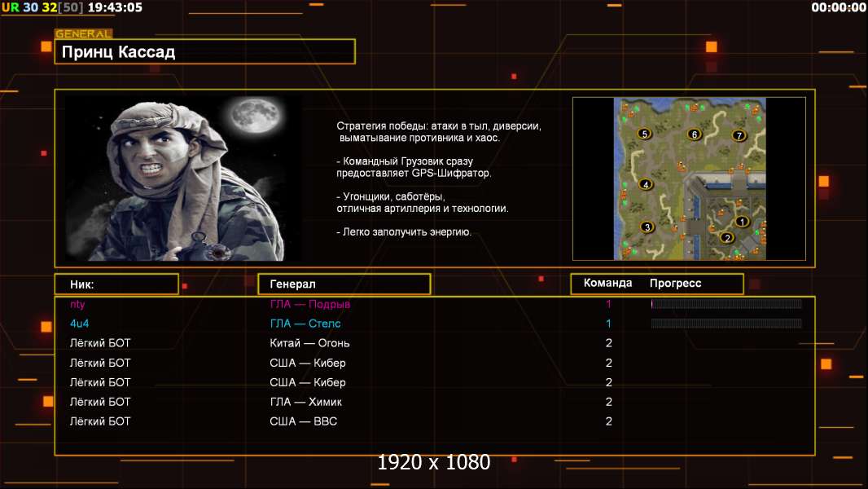This screenshot has height=489, width=868.
Task: Click the Генерал column header
Action: (344, 284)
